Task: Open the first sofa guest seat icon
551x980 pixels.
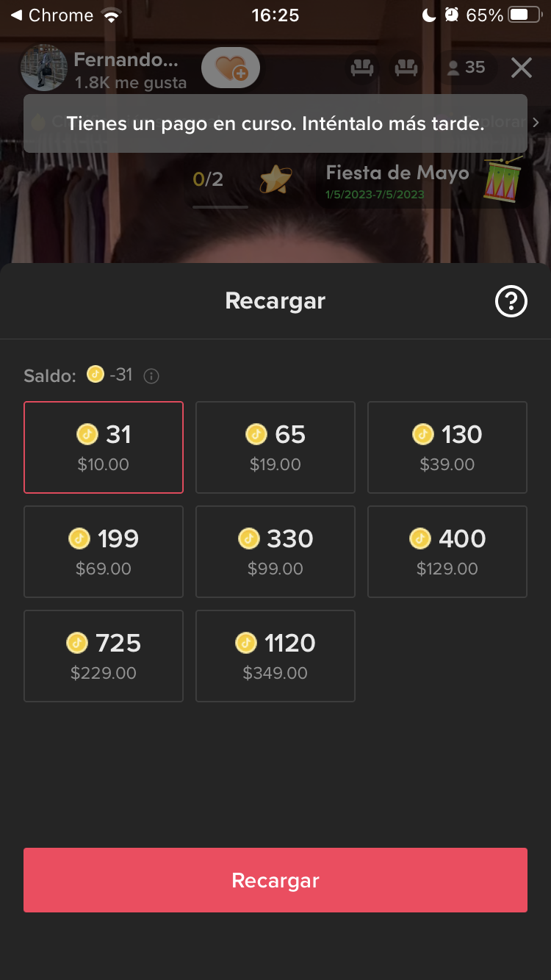Action: coord(362,68)
